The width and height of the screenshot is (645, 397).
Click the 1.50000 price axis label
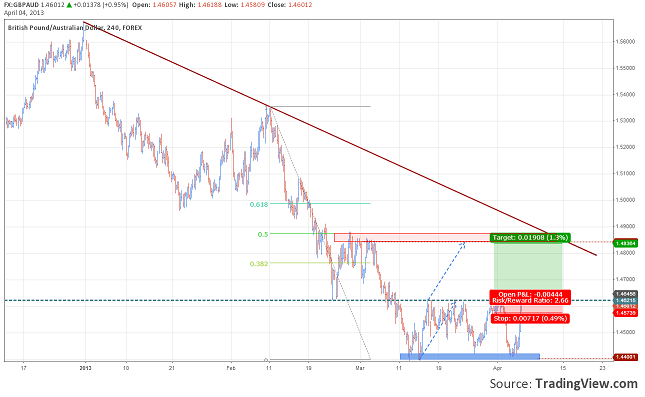[626, 200]
